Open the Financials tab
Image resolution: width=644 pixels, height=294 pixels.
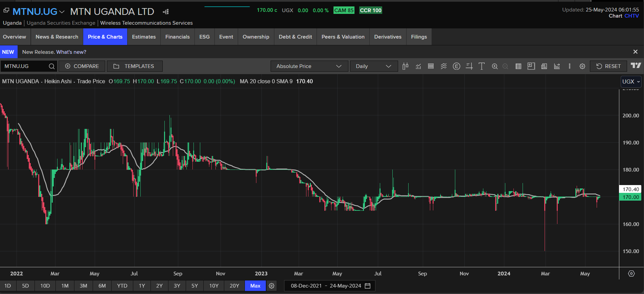pyautogui.click(x=178, y=37)
